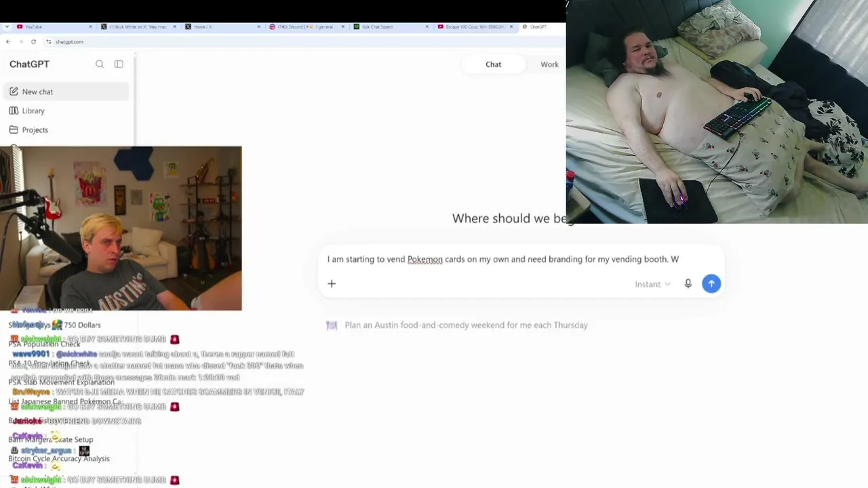
Task: Switch to the YouTube tab
Action: click(x=55, y=26)
